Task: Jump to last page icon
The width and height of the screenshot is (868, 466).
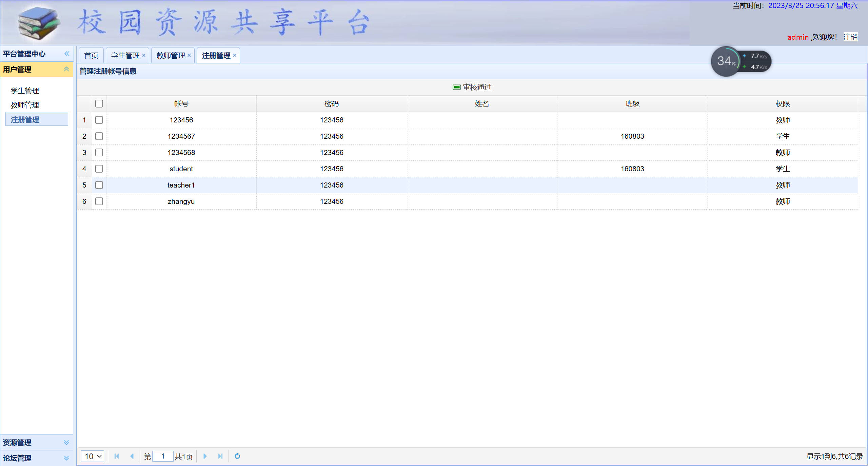Action: coord(220,456)
